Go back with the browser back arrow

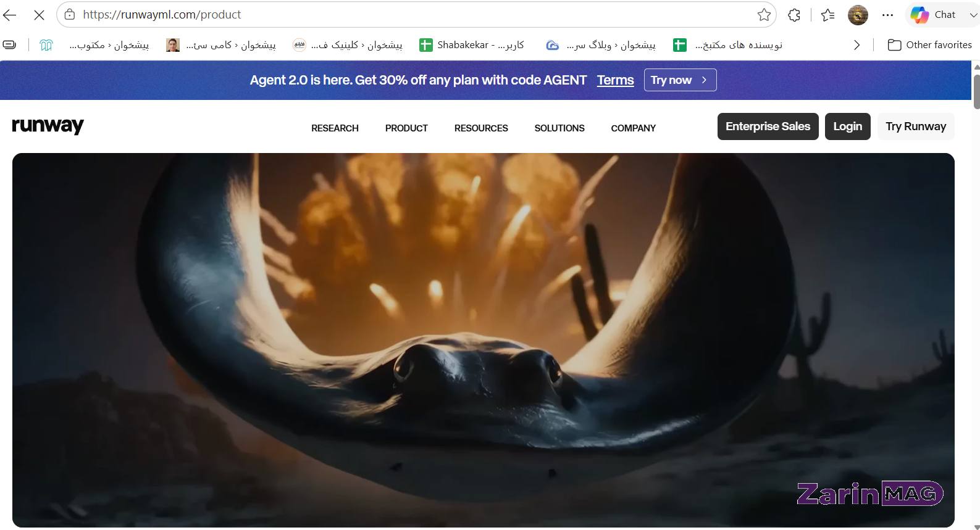click(x=10, y=15)
